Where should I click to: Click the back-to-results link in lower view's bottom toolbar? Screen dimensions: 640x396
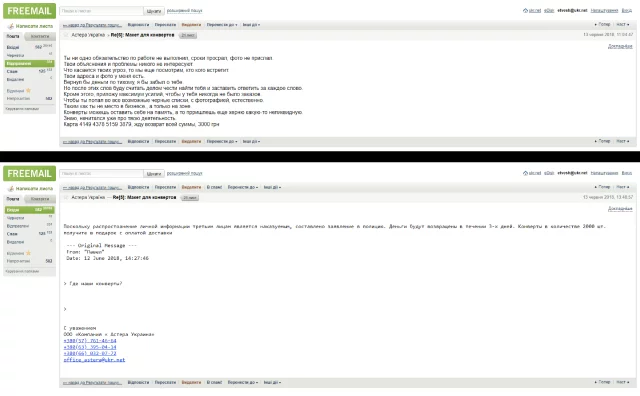[92, 383]
